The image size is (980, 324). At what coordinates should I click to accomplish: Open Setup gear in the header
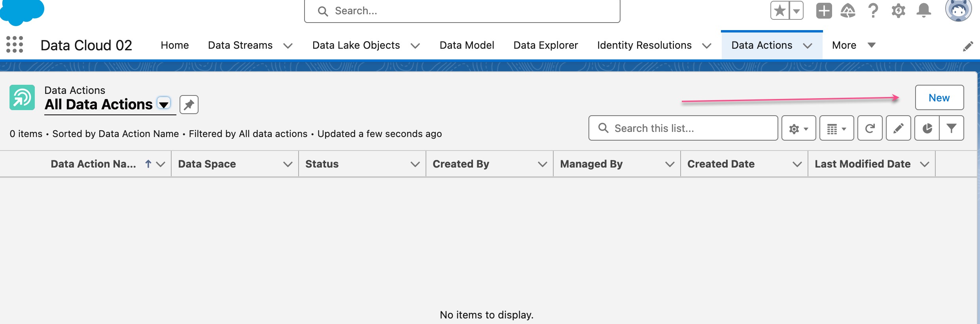pos(898,11)
